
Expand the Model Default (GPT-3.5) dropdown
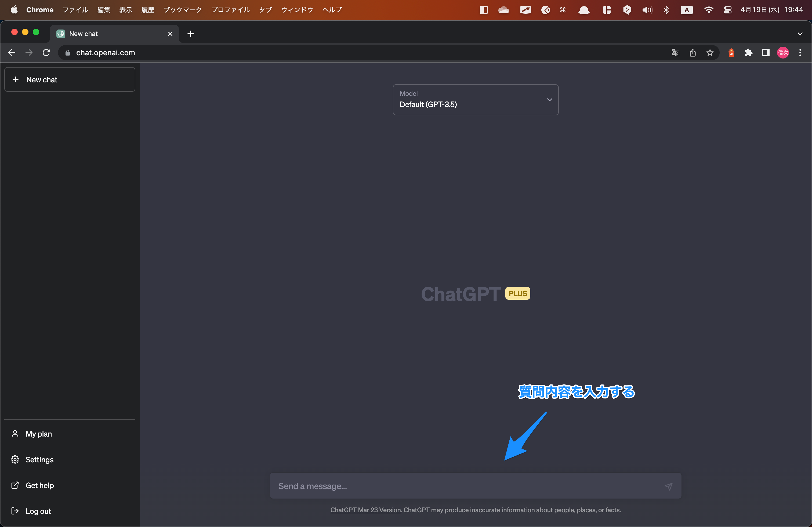[475, 100]
